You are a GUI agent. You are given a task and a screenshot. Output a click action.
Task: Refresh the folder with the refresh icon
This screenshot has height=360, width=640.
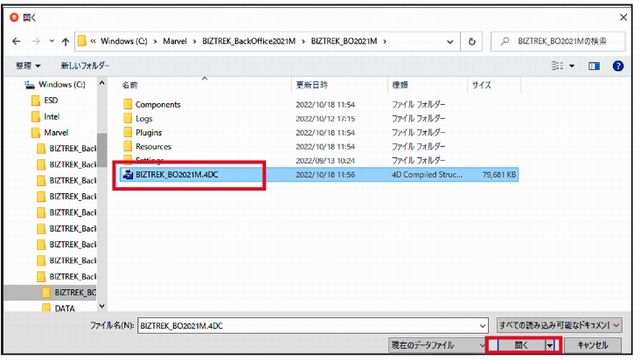point(471,42)
